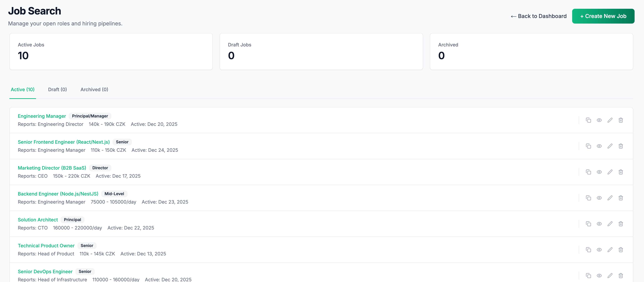
Task: Duplicate the Engineering Manager job
Action: point(588,120)
